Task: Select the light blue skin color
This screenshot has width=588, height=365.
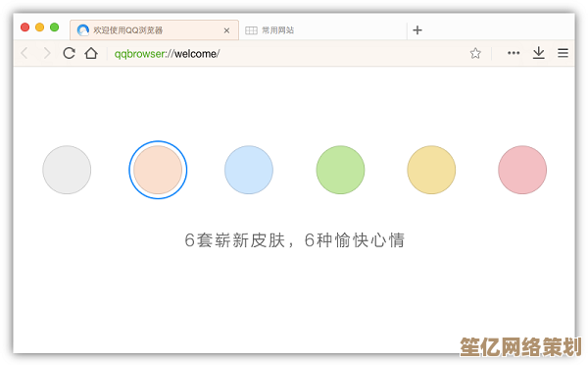Action: 249,170
